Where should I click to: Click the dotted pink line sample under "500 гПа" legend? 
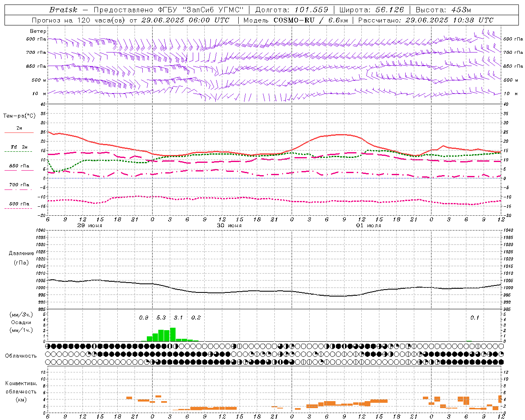[18, 208]
